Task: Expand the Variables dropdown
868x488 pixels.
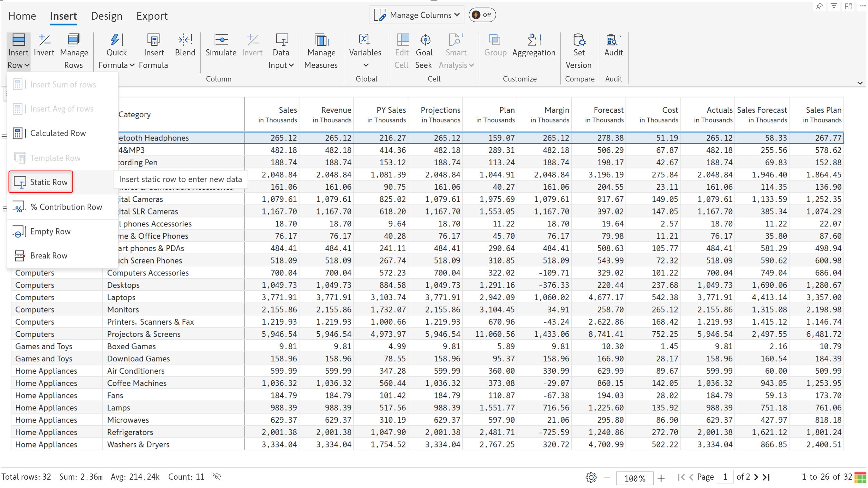Action: 365,65
